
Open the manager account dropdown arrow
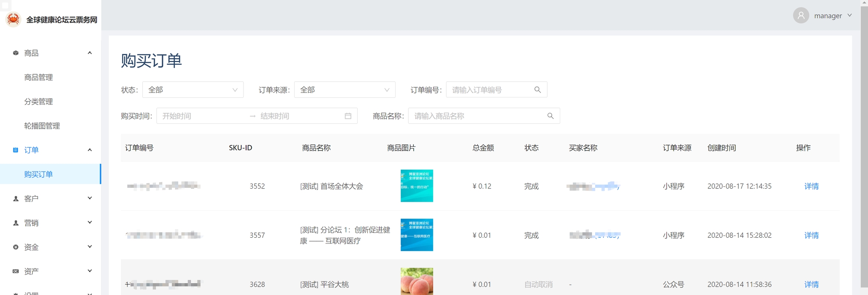point(850,16)
